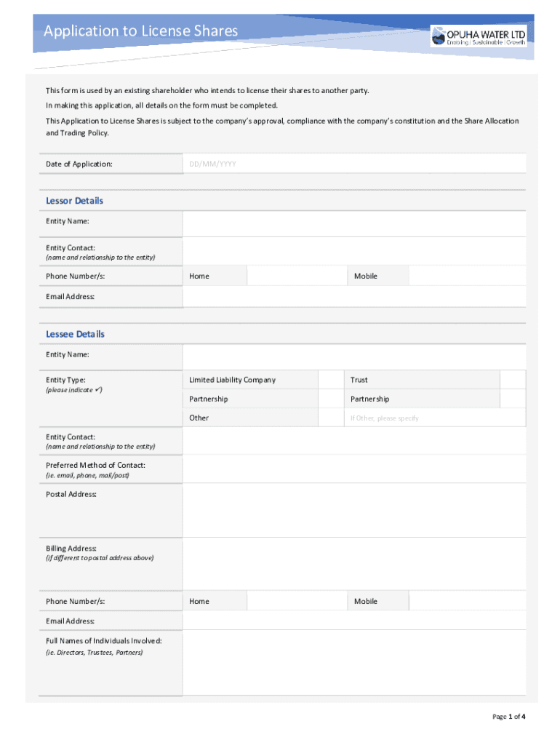Focus the Lessor Home phone number field
Viewport: 560px width, 745px height.
[297, 276]
